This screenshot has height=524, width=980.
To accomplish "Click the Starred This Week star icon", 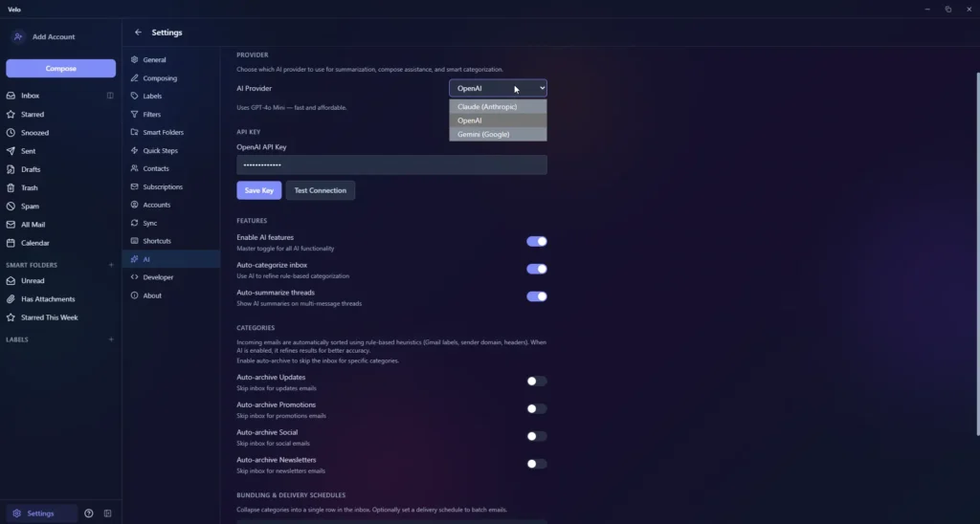I will pos(11,317).
